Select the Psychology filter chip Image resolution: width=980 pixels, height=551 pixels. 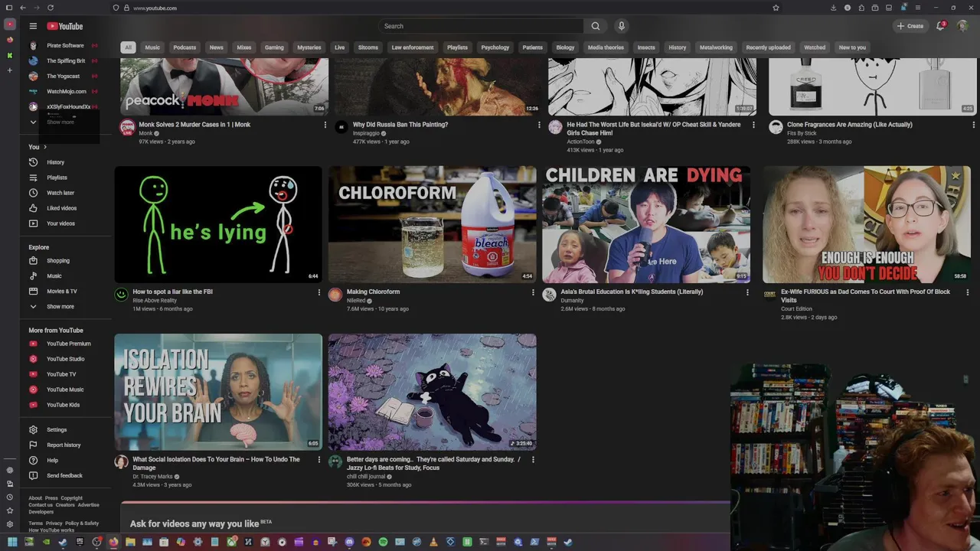pyautogui.click(x=495, y=47)
